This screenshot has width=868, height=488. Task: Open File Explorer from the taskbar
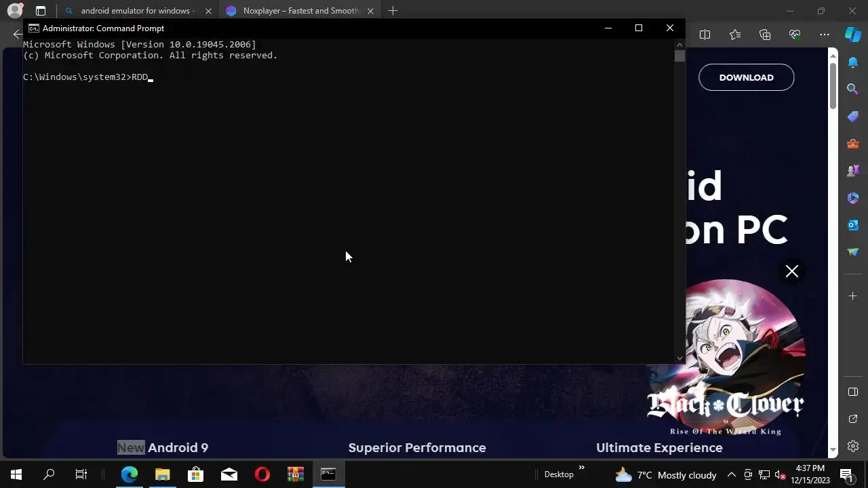pos(162,474)
